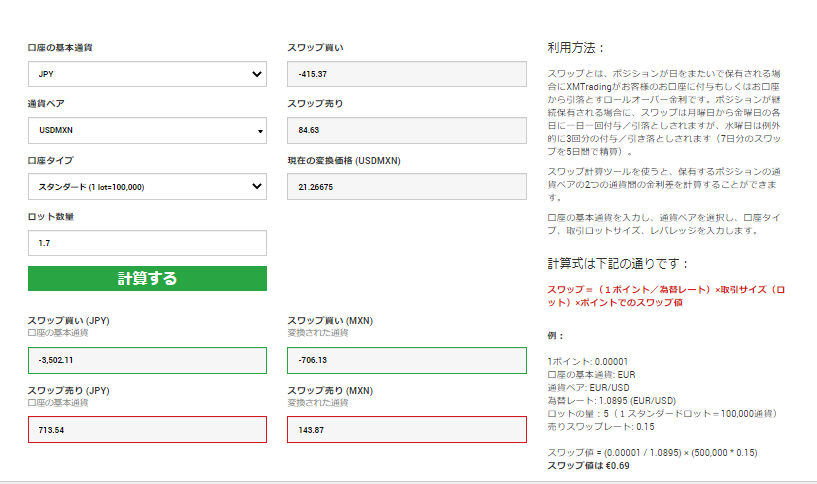
Task: Click the 利用方法 heading
Action: pos(576,47)
